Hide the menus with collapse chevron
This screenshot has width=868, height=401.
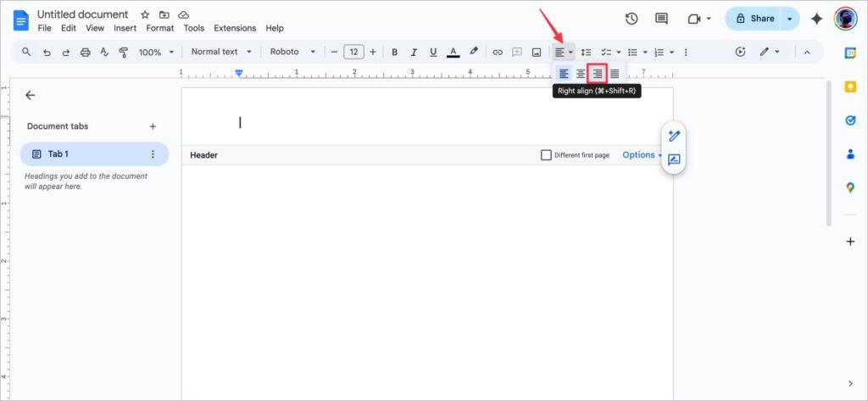tap(807, 52)
